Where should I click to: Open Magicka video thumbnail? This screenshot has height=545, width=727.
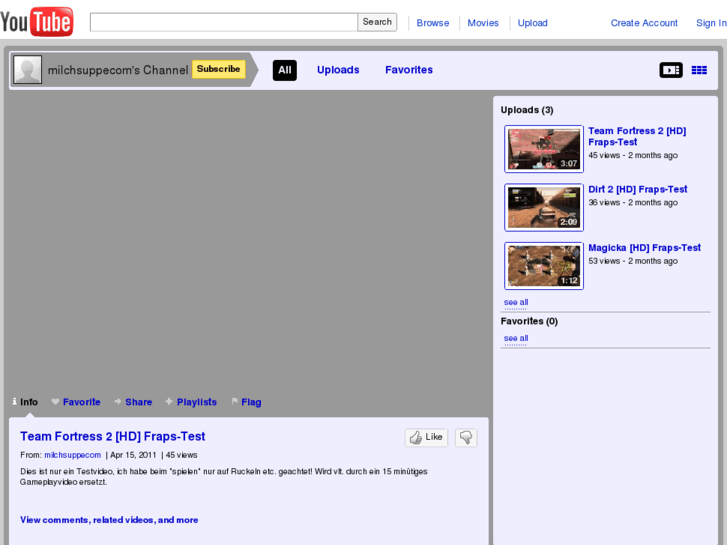tap(544, 266)
